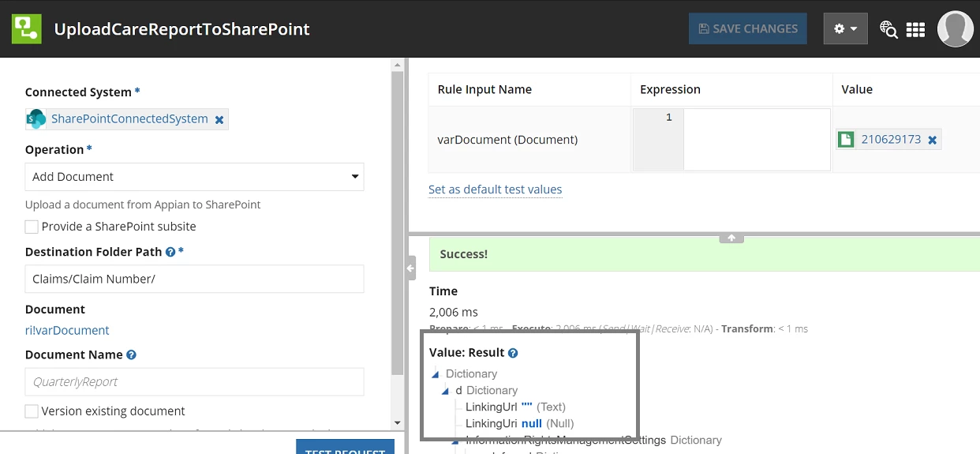Select the LinkingUri null (Null) row
Image resolution: width=980 pixels, height=454 pixels.
click(x=520, y=423)
